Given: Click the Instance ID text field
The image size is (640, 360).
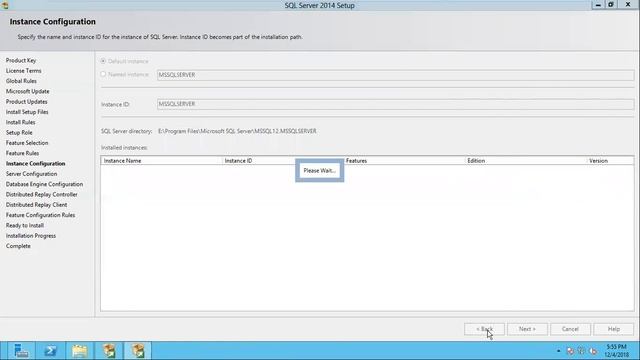Looking at the screenshot, I should 395,104.
